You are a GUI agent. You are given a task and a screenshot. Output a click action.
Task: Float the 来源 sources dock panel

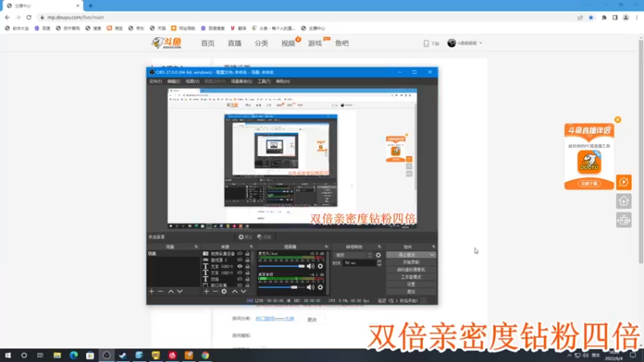(x=251, y=247)
